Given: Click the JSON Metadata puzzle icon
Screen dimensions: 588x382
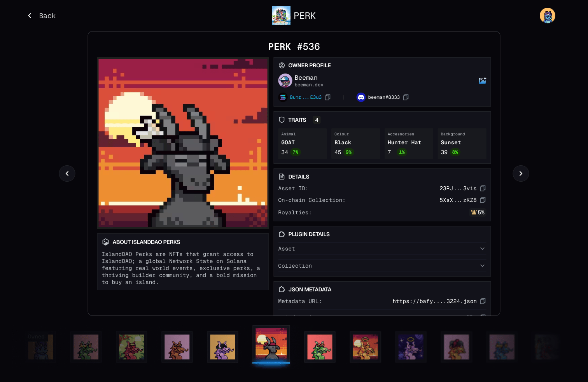Looking at the screenshot, I should 282,289.
